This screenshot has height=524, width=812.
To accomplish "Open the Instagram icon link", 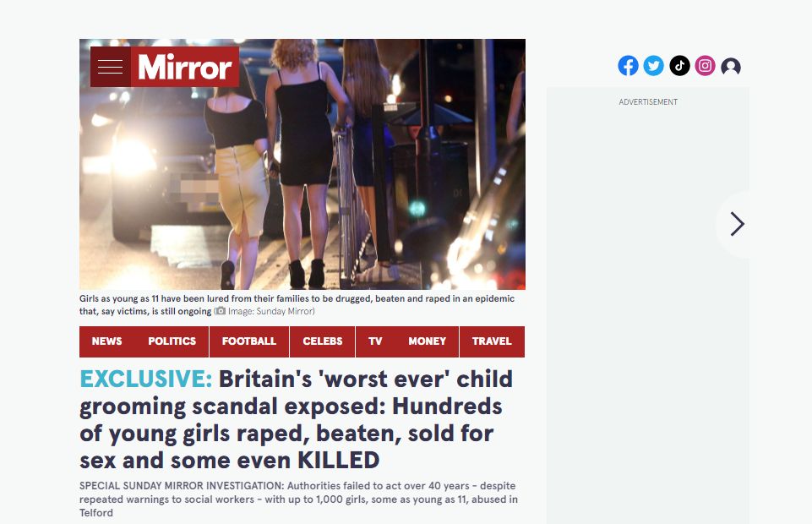I will (x=705, y=66).
